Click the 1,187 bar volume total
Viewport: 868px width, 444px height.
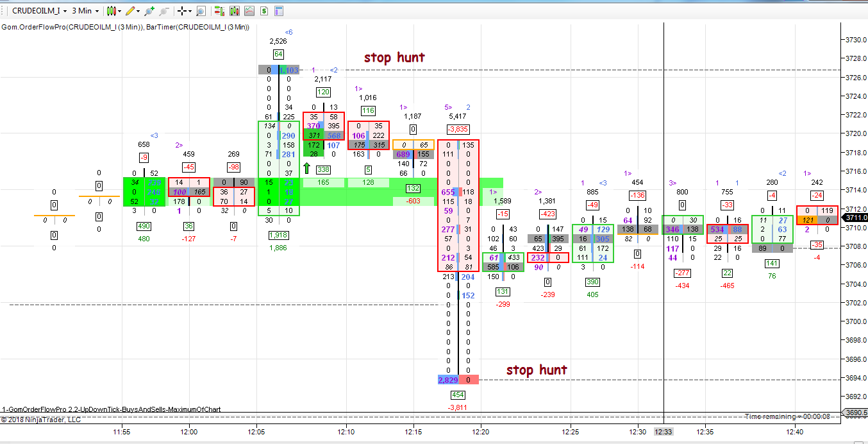point(413,117)
